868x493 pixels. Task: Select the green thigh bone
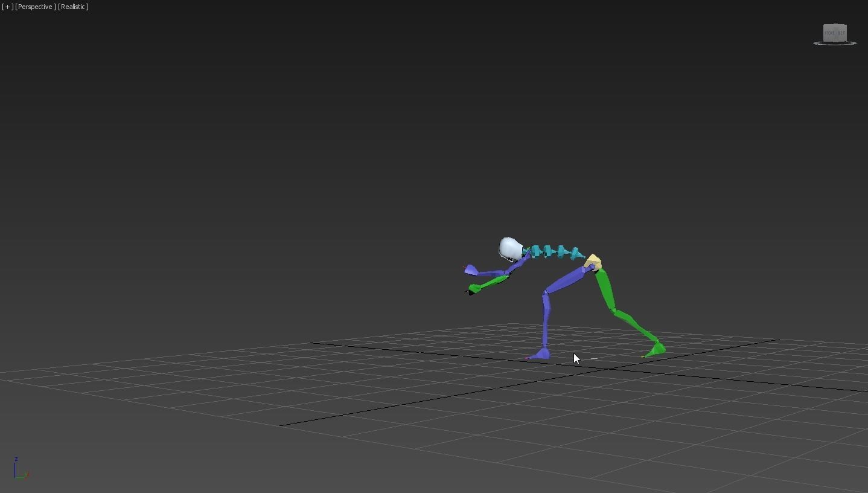click(605, 290)
